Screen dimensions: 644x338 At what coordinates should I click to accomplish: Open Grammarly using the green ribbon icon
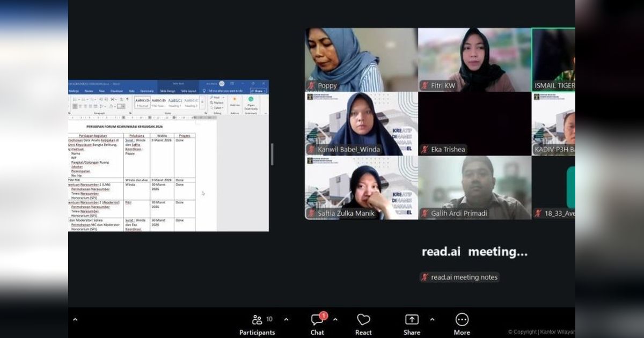pos(251,99)
